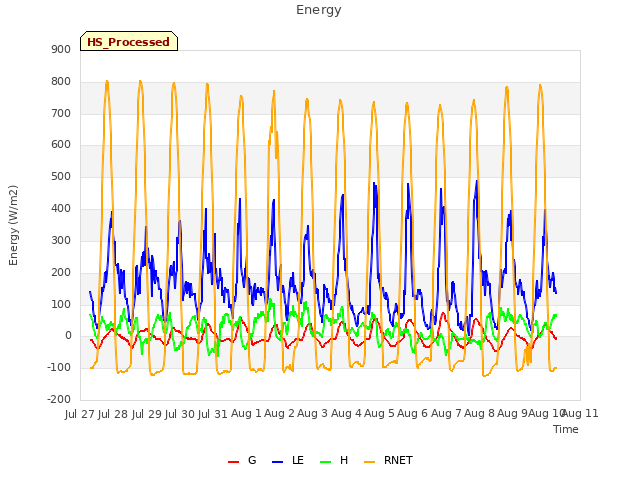Toggle the H series in the legend

click(334, 460)
